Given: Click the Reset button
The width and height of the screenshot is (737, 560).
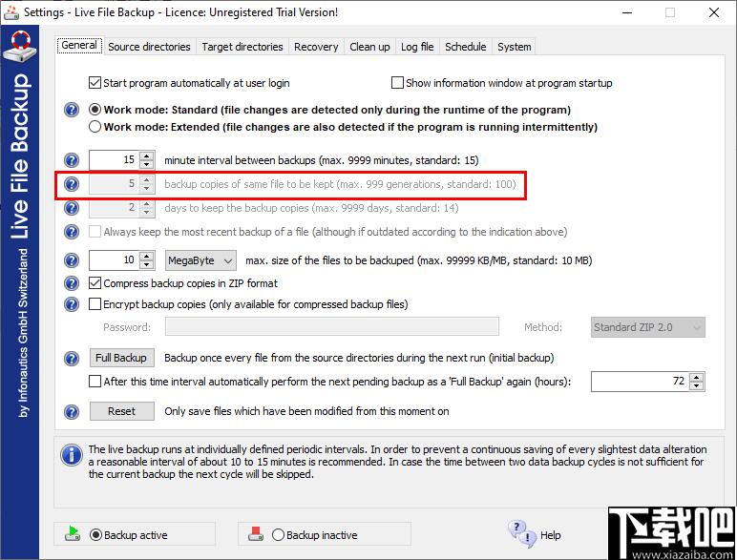Looking at the screenshot, I should [121, 411].
